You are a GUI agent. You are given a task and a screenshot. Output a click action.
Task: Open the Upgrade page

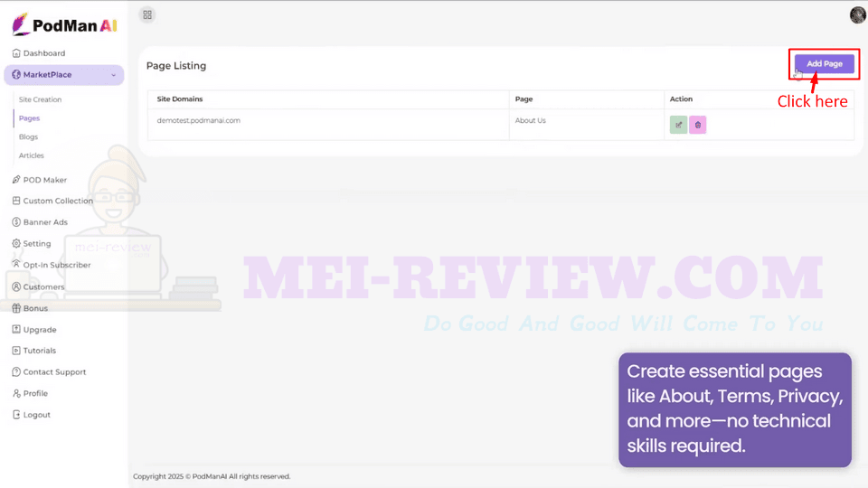[x=40, y=330]
